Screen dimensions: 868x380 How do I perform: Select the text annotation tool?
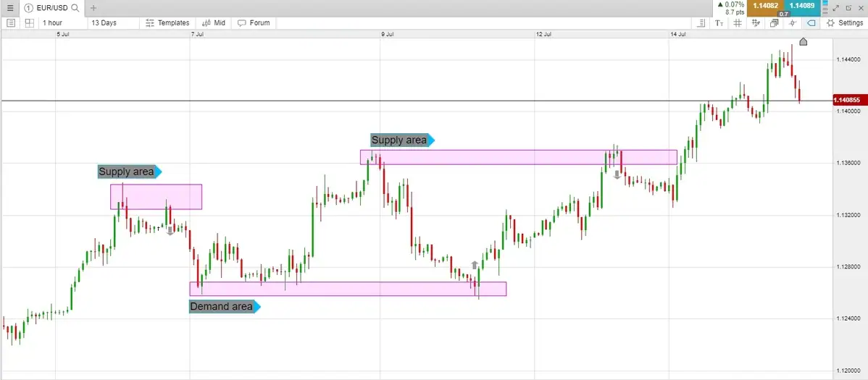pos(719,23)
